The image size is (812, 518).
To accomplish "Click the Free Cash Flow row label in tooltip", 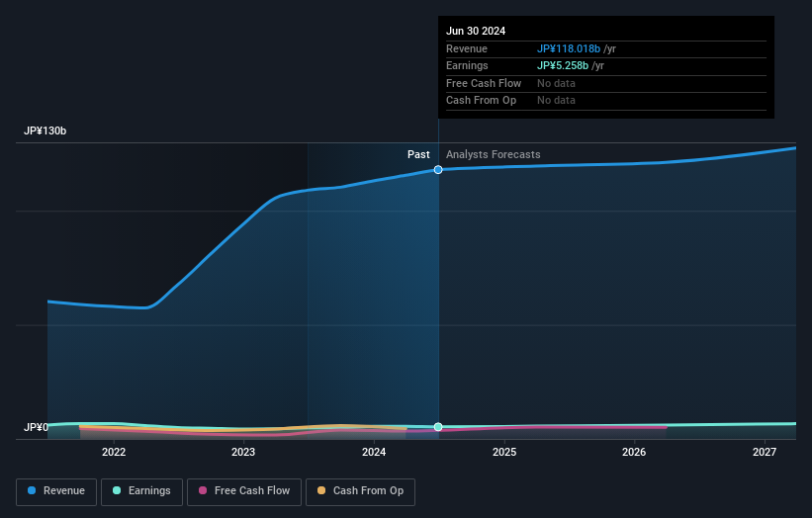I will click(484, 83).
